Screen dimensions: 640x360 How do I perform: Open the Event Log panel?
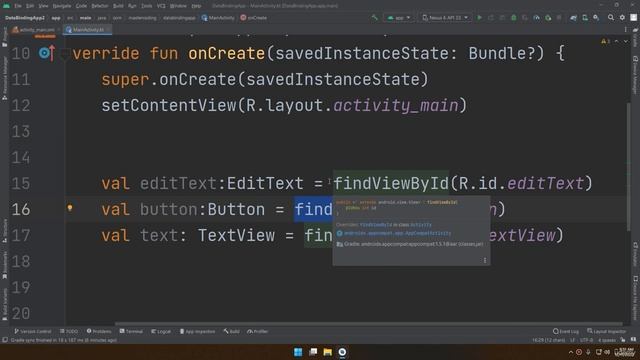pyautogui.click(x=566, y=331)
